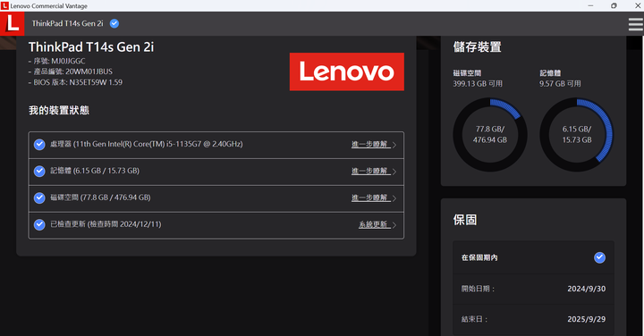Viewport: 644px width, 336px height.
Task: Click the warranty end date 2025/9/29
Action: (x=587, y=319)
